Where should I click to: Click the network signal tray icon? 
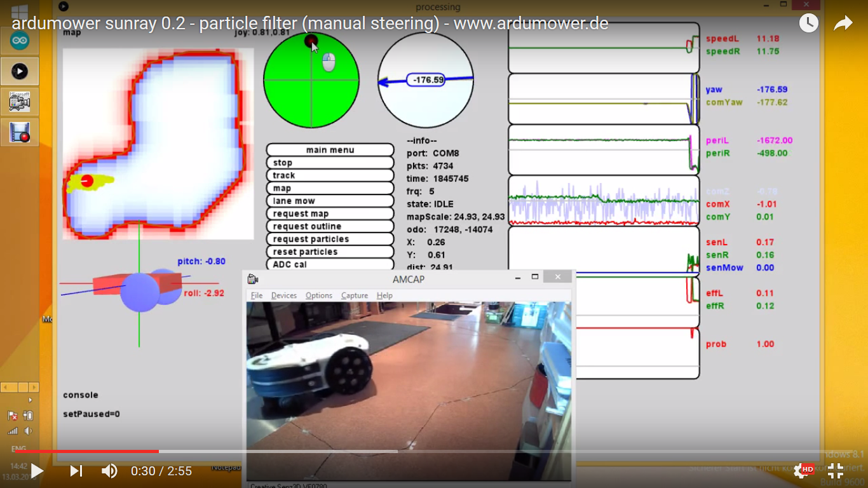(13, 431)
